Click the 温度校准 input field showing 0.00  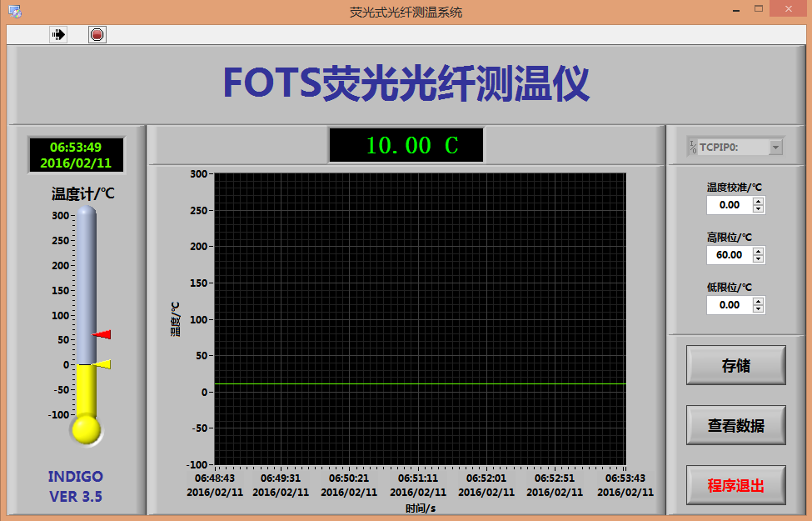click(x=730, y=205)
